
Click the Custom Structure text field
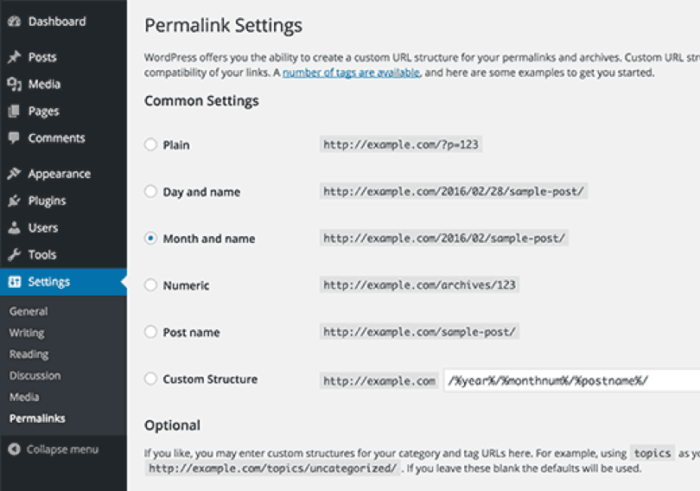570,380
